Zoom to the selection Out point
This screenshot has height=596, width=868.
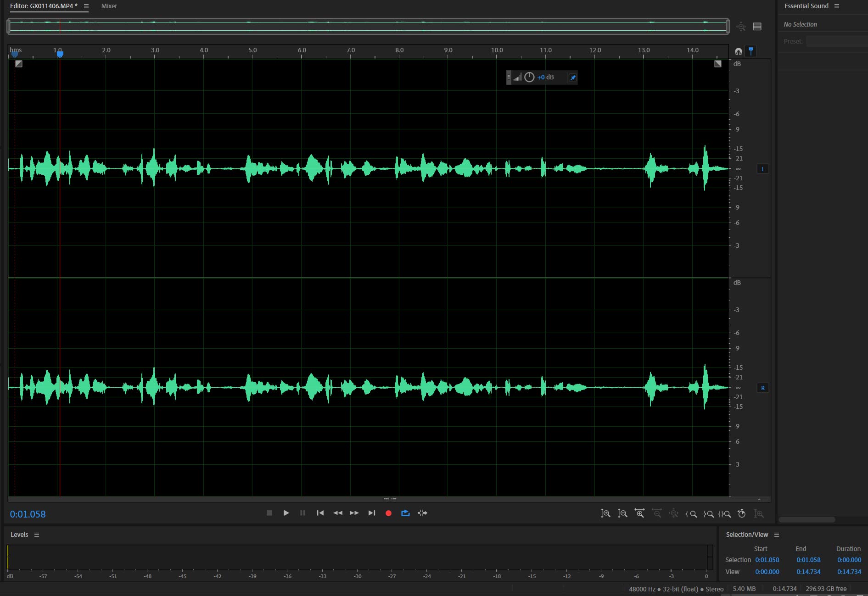[708, 513]
